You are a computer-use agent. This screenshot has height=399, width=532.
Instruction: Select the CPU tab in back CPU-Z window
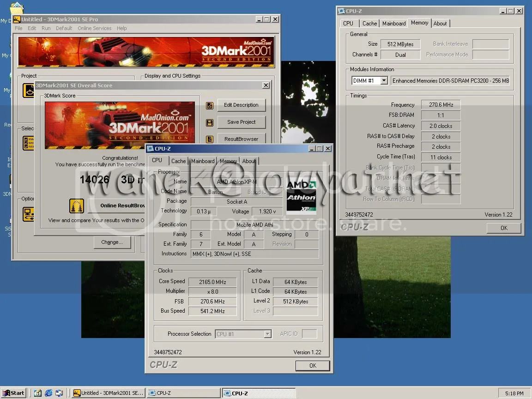click(x=348, y=24)
